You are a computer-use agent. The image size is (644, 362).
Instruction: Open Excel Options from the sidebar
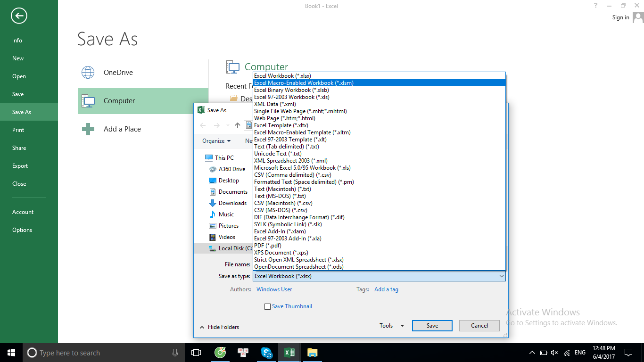pyautogui.click(x=29, y=230)
